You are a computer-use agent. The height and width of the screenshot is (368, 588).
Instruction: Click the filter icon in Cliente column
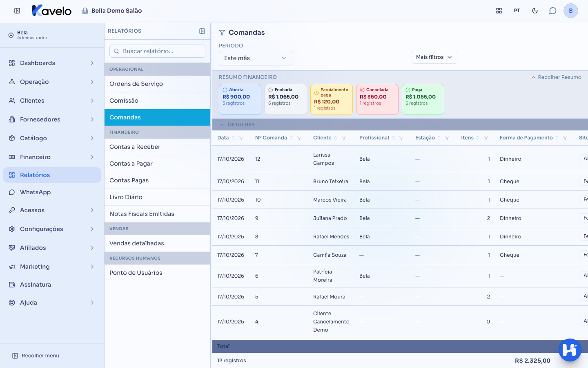(x=344, y=138)
